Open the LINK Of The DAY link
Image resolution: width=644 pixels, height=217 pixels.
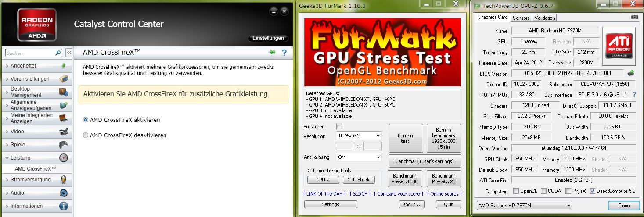tap(324, 194)
